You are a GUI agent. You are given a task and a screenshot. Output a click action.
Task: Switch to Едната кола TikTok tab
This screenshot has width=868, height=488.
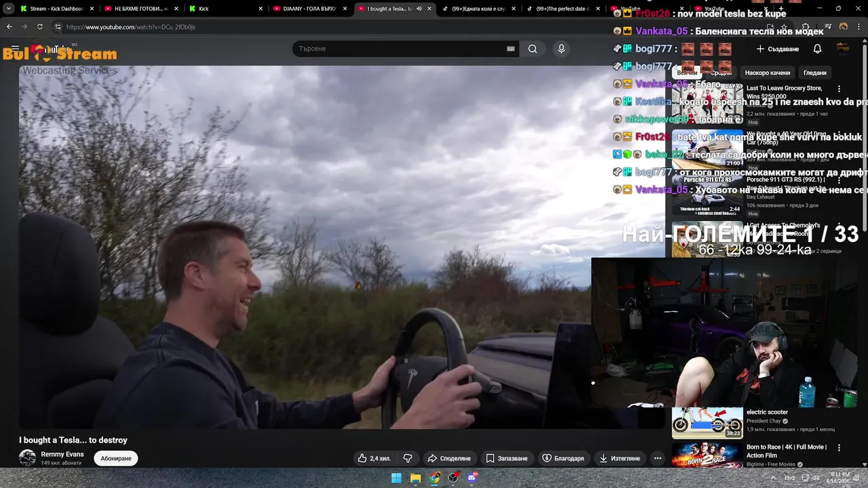(479, 9)
